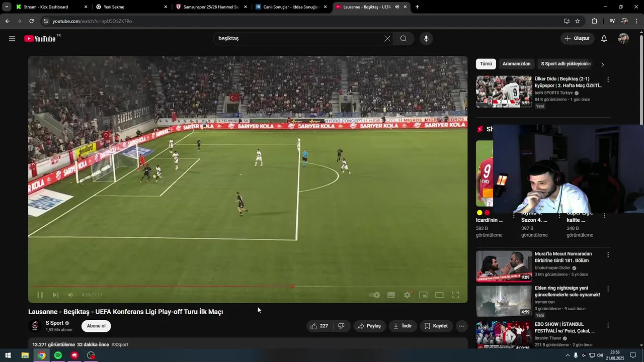Image resolution: width=644 pixels, height=362 pixels.
Task: Share video with Paylaş button
Action: pos(369,326)
